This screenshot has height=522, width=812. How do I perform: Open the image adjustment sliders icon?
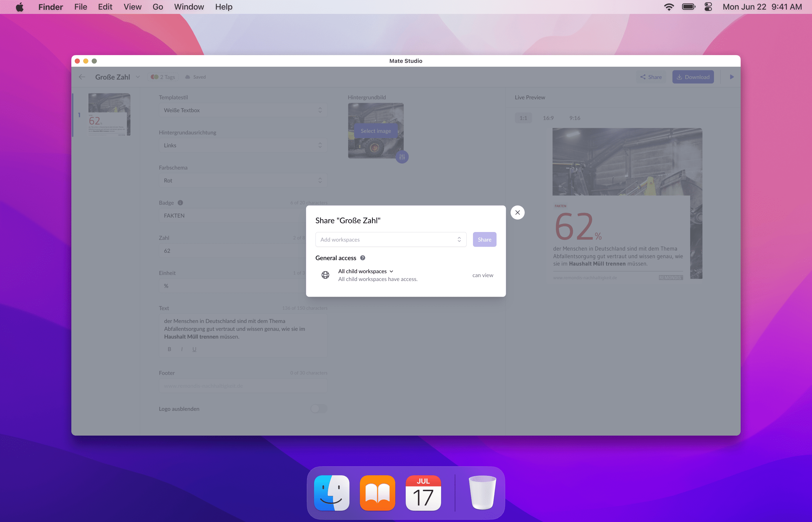[402, 157]
